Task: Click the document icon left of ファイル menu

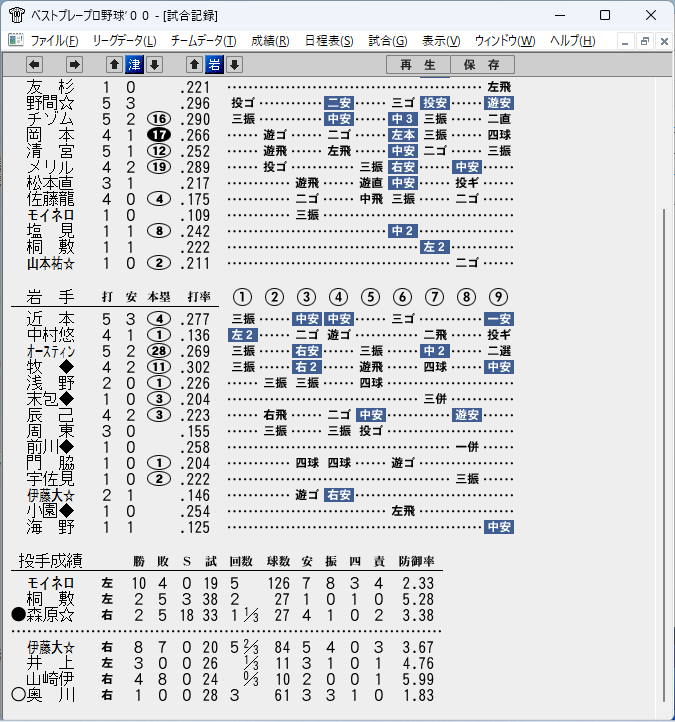Action: click(16, 41)
